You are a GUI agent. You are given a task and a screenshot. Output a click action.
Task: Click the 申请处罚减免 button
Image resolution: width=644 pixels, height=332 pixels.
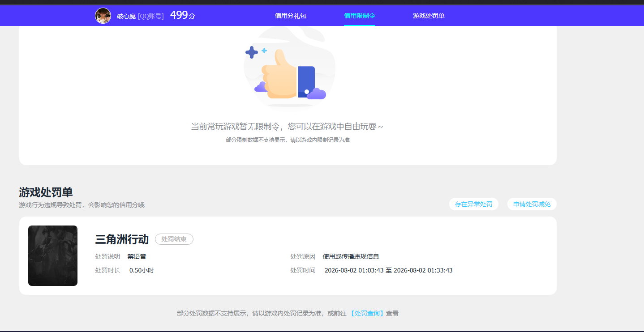(x=532, y=204)
